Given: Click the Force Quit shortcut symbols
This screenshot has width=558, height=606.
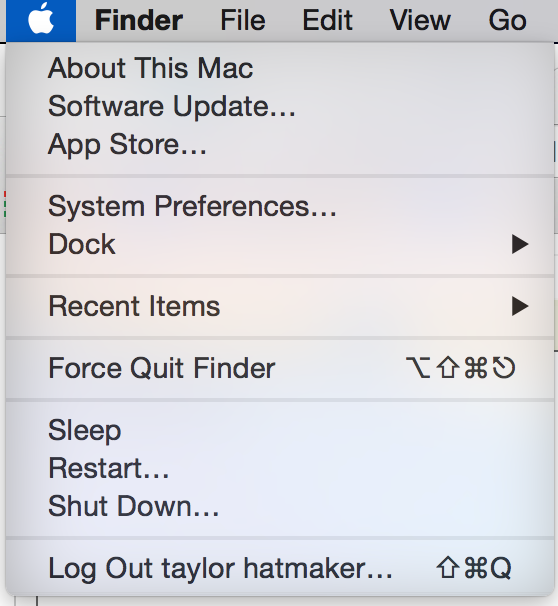Looking at the screenshot, I should point(460,368).
